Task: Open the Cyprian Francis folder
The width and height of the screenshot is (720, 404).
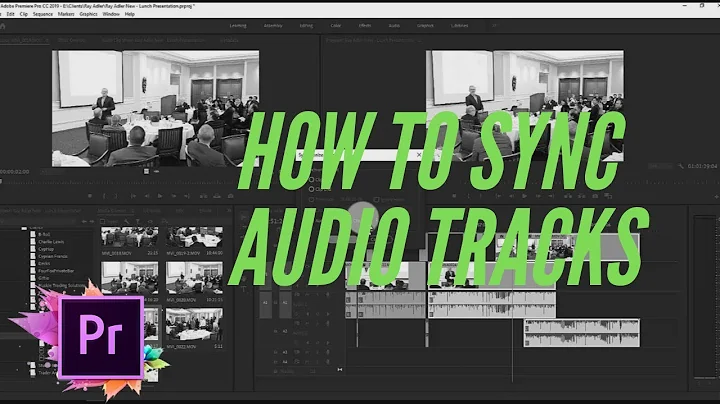Action: (53, 256)
